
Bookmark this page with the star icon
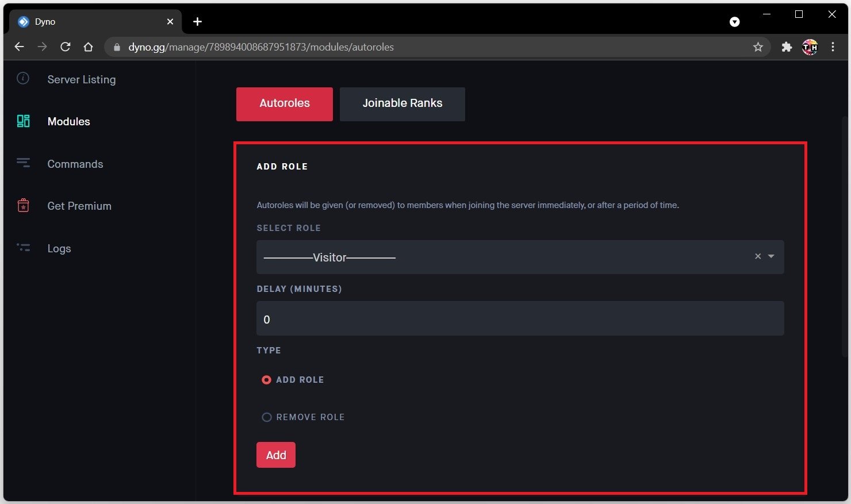[x=758, y=47]
